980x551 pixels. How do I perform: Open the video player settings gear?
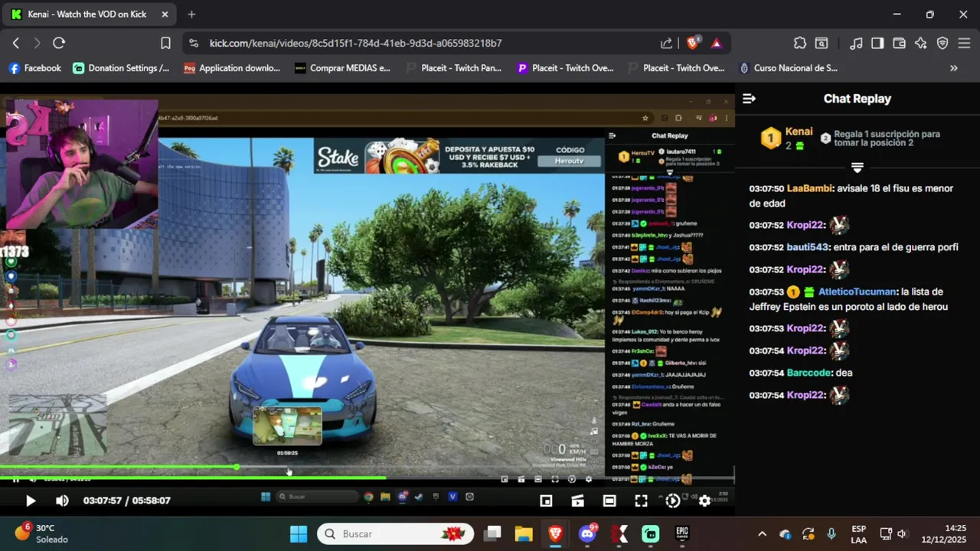[x=704, y=500]
